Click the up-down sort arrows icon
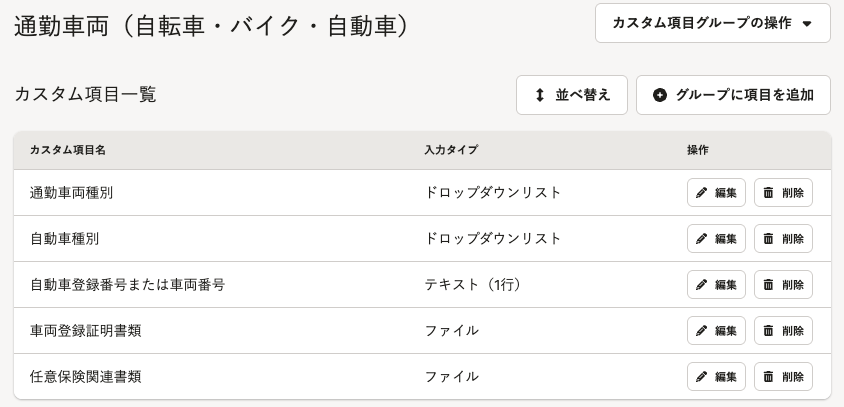Screen dimensions: 844x407 (x=540, y=95)
